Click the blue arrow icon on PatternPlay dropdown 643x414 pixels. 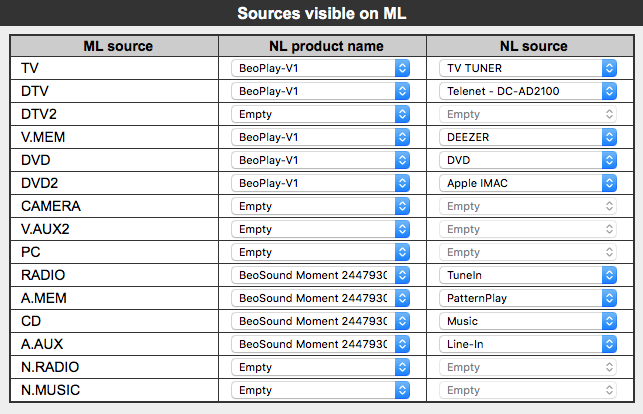coord(609,298)
